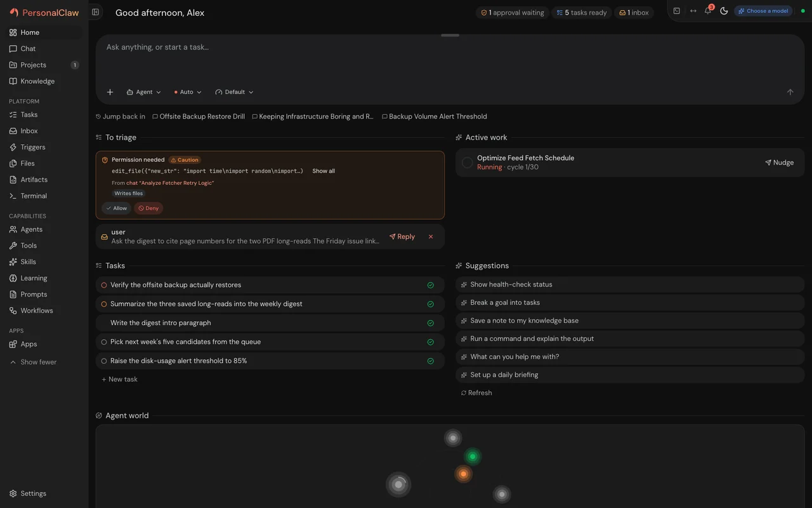Expand the Auto dropdown in the prompt box
The height and width of the screenshot is (508, 812).
(188, 92)
